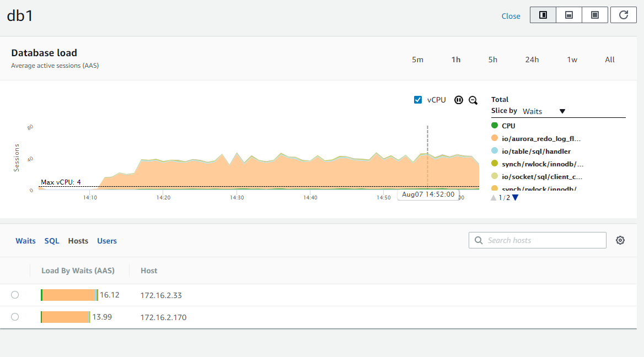This screenshot has height=357, width=644.
Task: Set time range to 5h
Action: pyautogui.click(x=493, y=59)
